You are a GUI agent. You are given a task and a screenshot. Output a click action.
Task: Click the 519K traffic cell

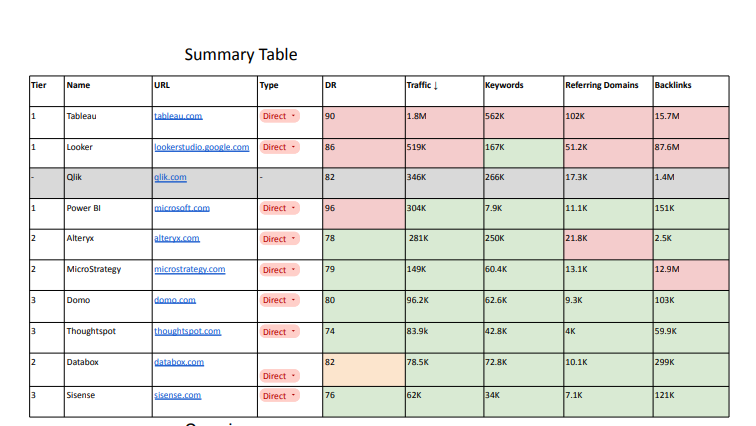[x=444, y=153]
